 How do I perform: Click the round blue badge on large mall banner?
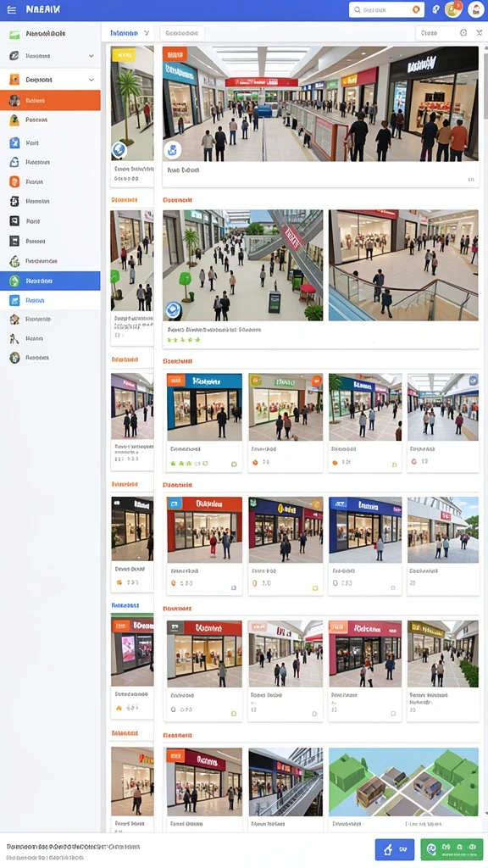[x=173, y=149]
